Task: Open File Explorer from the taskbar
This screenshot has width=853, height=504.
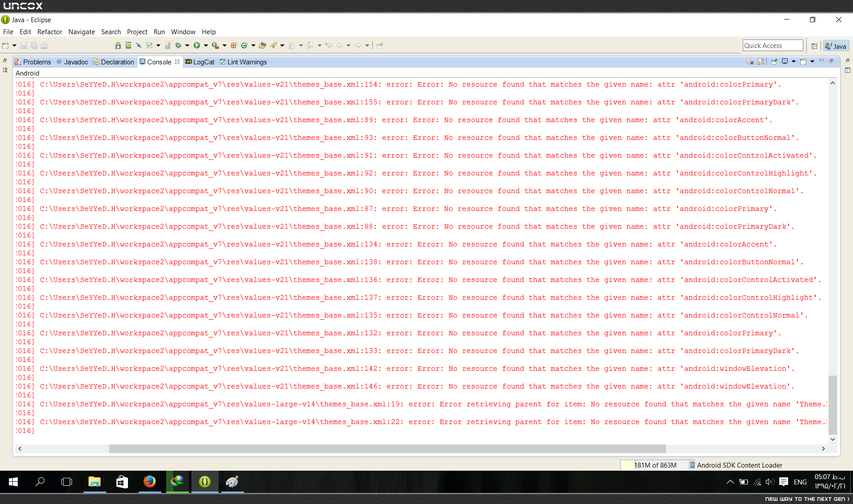Action: click(x=94, y=482)
